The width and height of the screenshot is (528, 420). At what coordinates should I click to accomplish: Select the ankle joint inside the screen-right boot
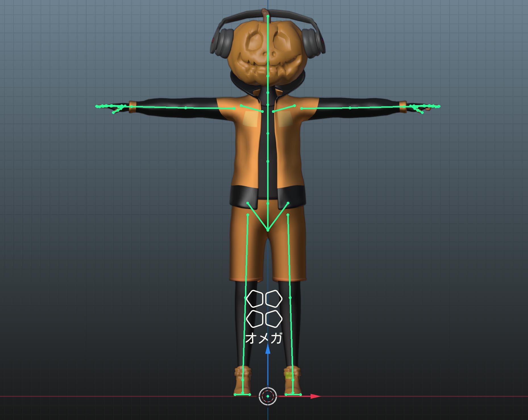pos(293,380)
